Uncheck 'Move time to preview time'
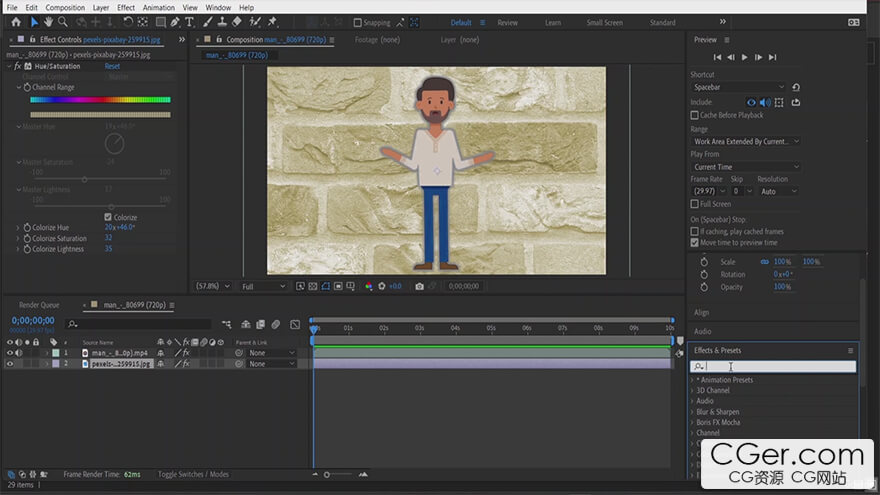The width and height of the screenshot is (880, 495). pos(694,242)
